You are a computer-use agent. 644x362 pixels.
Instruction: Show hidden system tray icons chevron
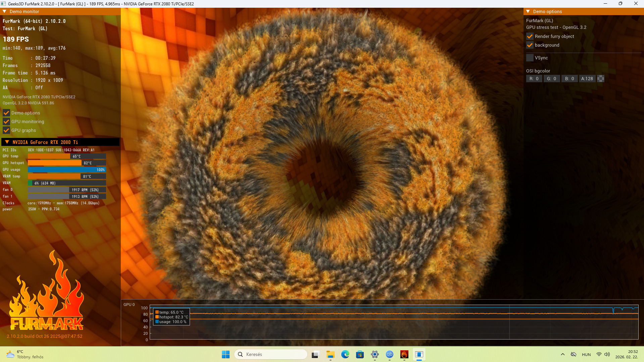[x=563, y=354]
